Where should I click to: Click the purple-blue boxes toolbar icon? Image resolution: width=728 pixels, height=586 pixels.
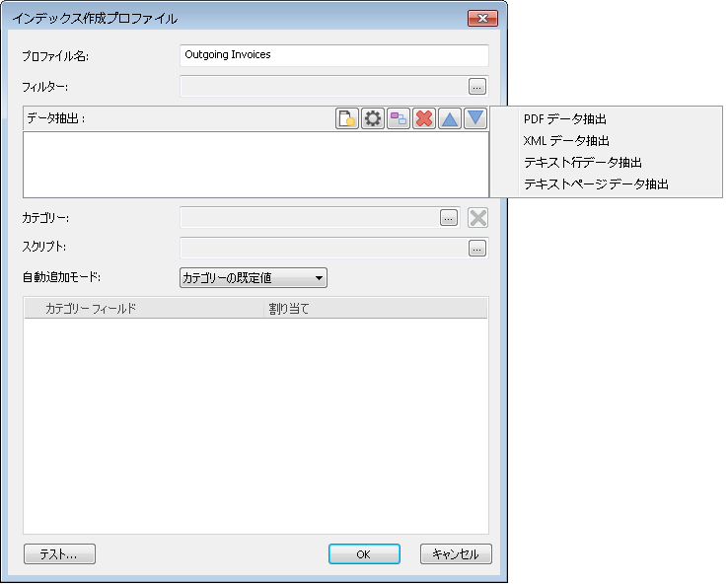pos(399,118)
